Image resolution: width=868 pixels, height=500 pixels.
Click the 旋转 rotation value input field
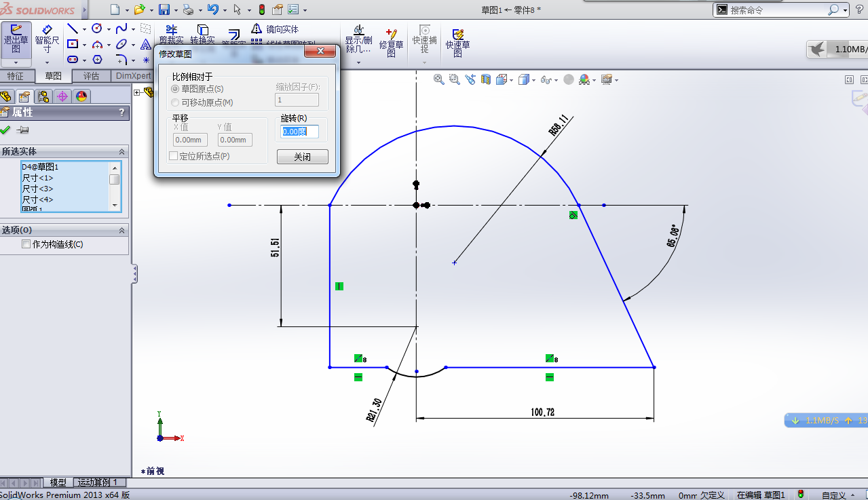click(301, 132)
